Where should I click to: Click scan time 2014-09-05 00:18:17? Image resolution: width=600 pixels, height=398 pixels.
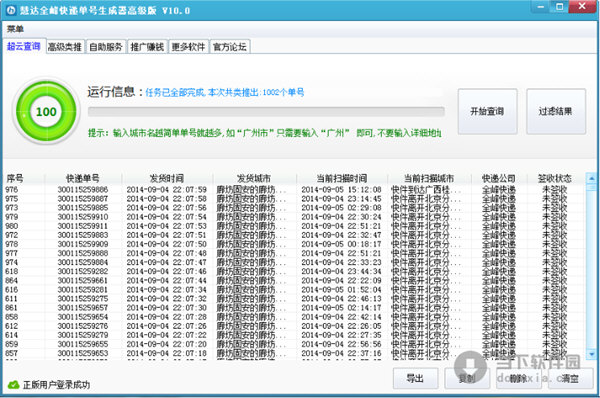pyautogui.click(x=341, y=244)
